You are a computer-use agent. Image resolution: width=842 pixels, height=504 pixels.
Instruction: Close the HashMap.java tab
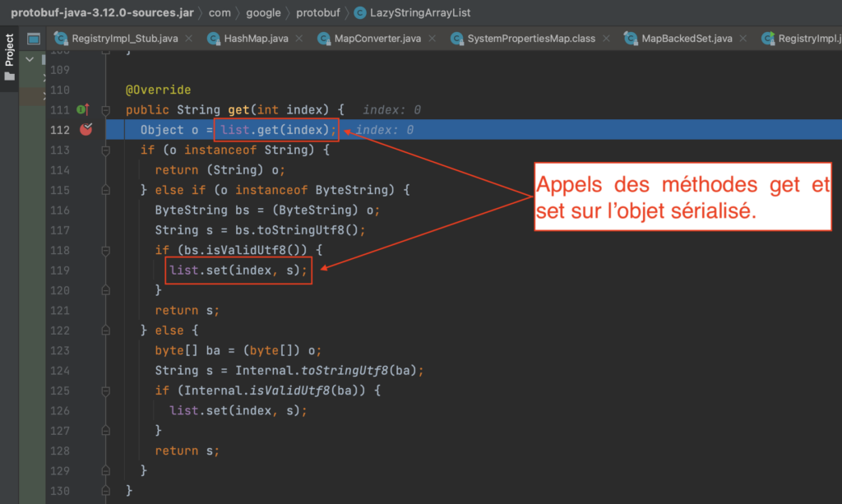(299, 39)
